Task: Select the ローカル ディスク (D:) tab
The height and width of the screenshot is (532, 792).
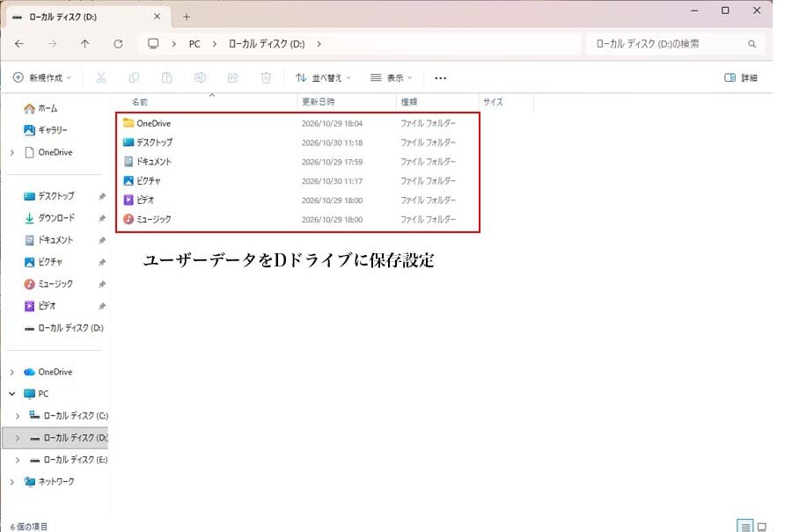Action: (88, 17)
